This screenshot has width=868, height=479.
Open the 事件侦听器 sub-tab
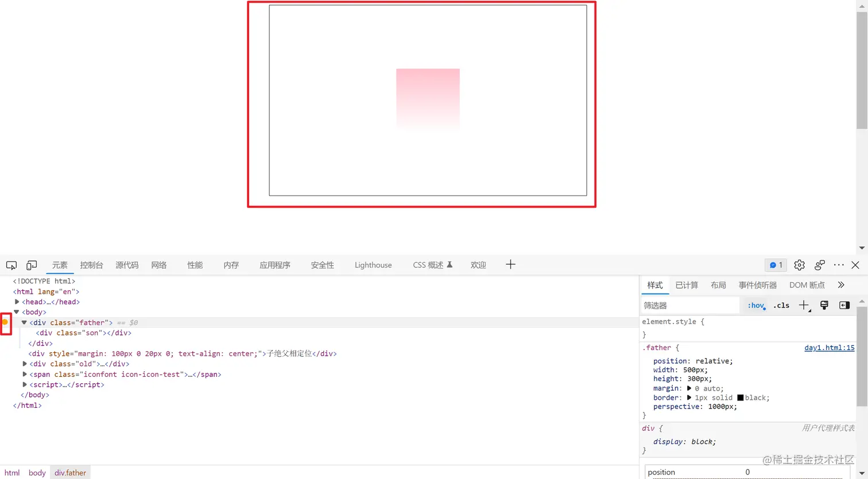(758, 285)
